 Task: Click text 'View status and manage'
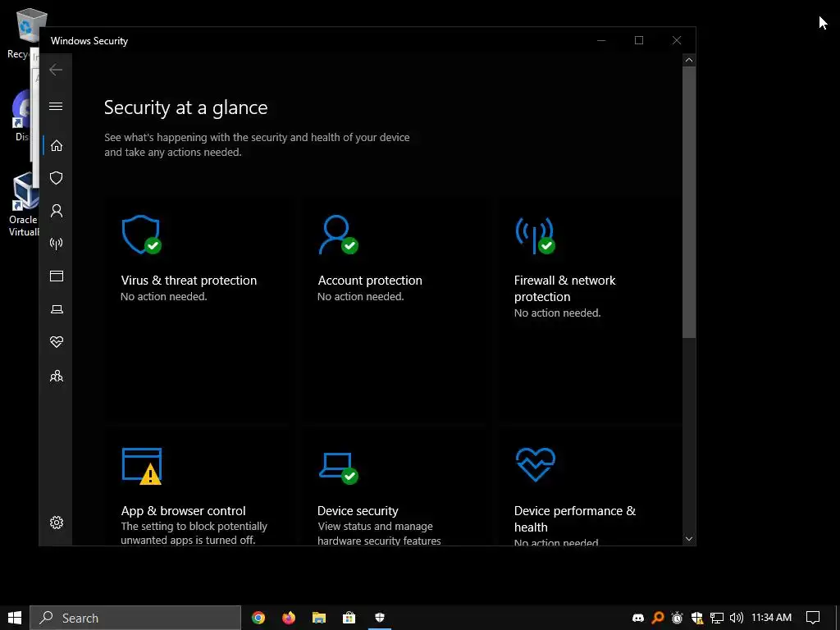(x=375, y=526)
